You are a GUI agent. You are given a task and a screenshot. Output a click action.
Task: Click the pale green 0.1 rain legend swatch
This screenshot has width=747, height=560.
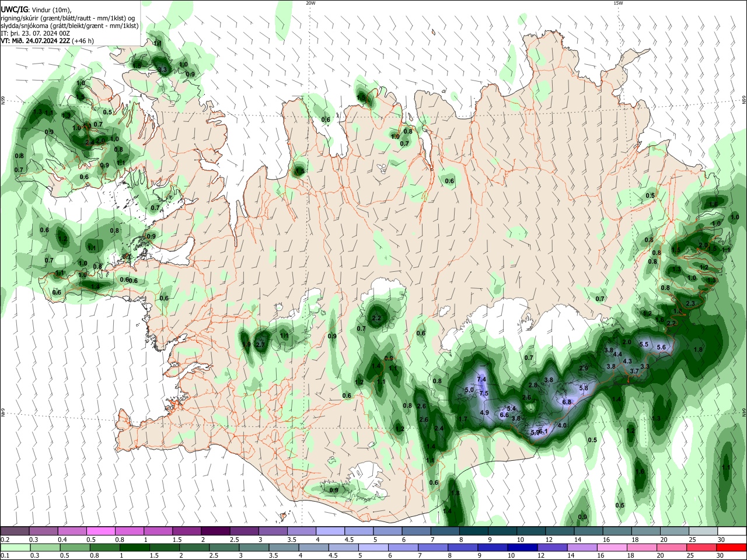pyautogui.click(x=15, y=548)
